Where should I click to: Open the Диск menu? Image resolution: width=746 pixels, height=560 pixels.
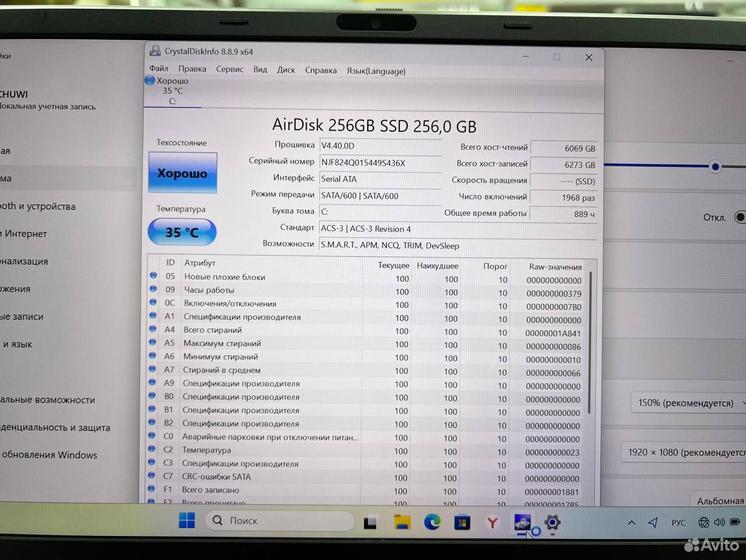[x=286, y=70]
